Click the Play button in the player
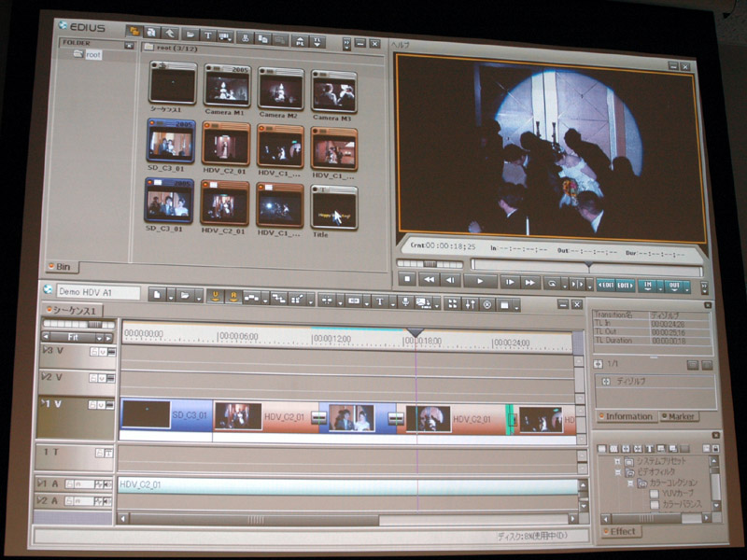The width and height of the screenshot is (747, 560). (x=478, y=280)
